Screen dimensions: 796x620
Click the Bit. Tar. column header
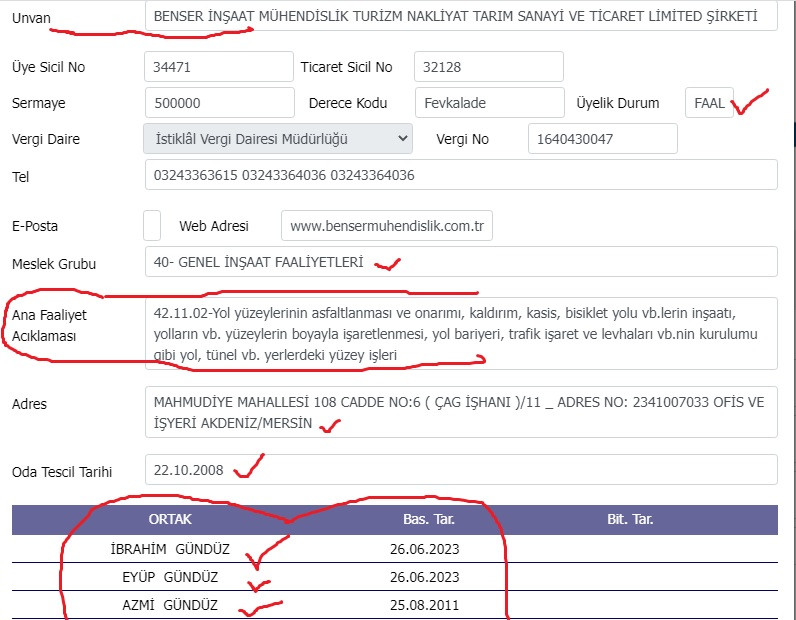(x=630, y=519)
